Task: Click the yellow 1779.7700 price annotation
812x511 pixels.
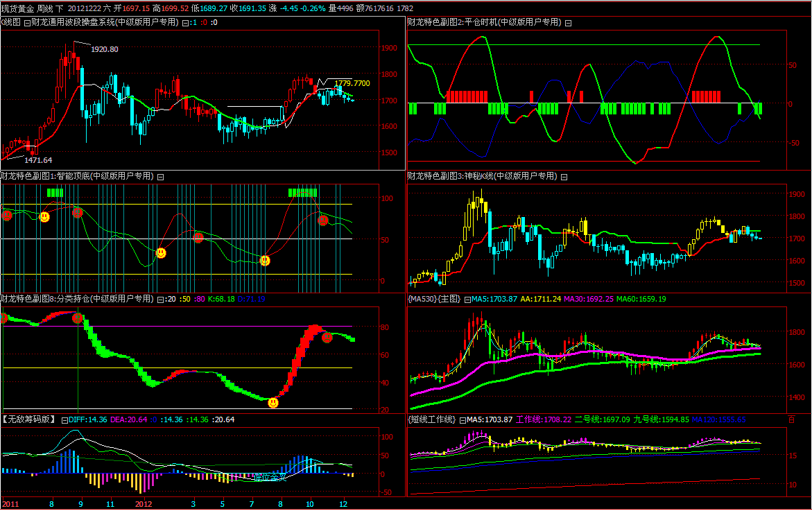Action: [352, 83]
